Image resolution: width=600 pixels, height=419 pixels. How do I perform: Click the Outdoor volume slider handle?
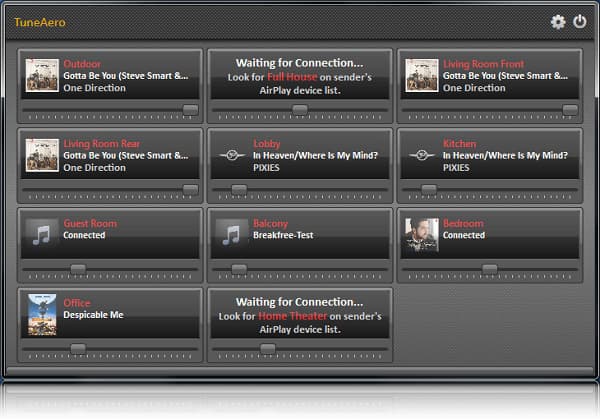[x=190, y=110]
